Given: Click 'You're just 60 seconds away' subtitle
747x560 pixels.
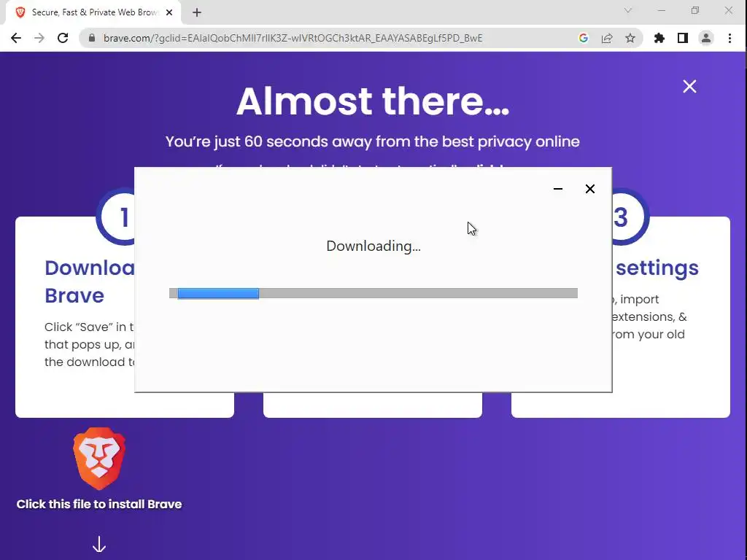Looking at the screenshot, I should pos(373,142).
